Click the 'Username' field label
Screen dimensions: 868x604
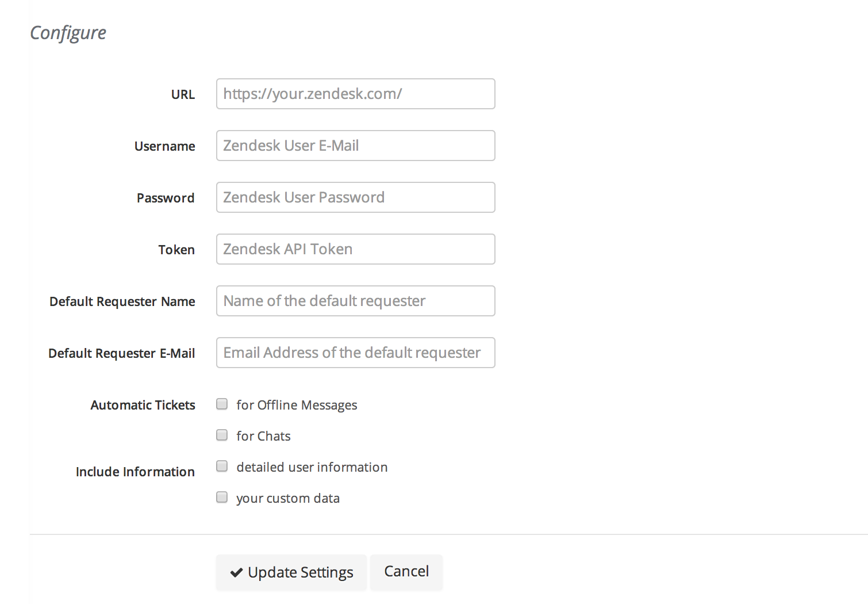point(165,146)
